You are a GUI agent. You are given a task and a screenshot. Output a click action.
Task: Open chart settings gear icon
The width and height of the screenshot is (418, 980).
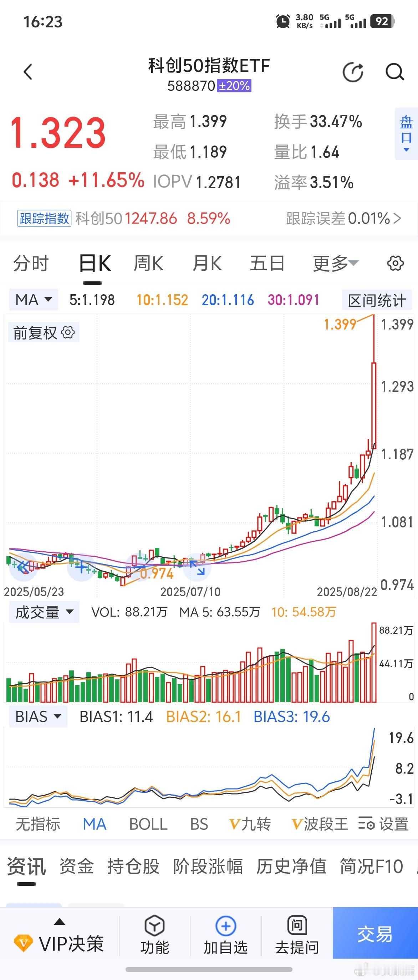pos(395,263)
